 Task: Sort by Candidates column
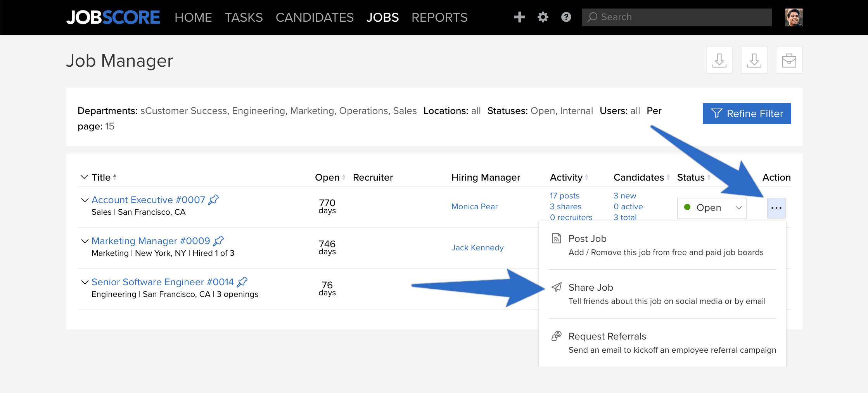point(641,178)
